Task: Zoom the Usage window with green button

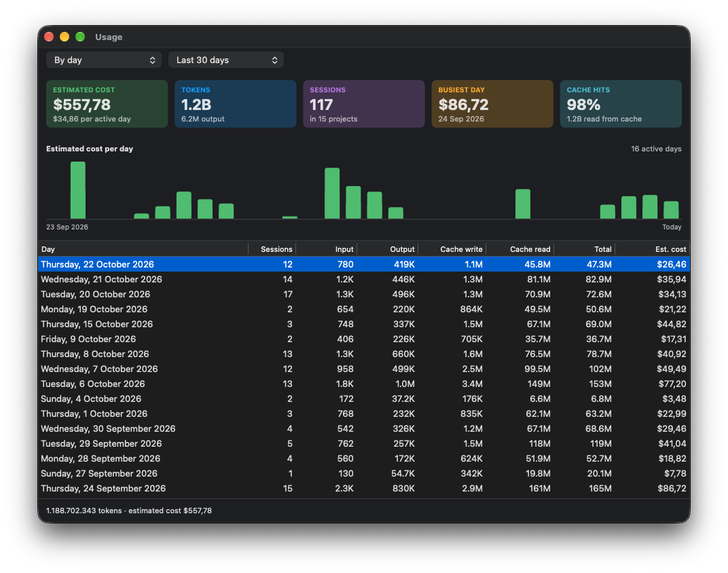Action: tap(80, 37)
